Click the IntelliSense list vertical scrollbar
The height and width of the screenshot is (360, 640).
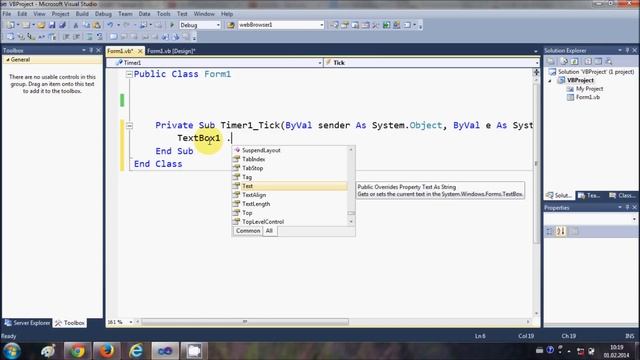(351, 186)
